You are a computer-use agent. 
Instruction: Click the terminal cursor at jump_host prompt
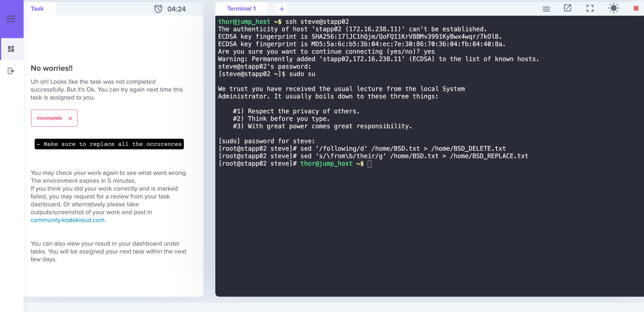pyautogui.click(x=369, y=164)
